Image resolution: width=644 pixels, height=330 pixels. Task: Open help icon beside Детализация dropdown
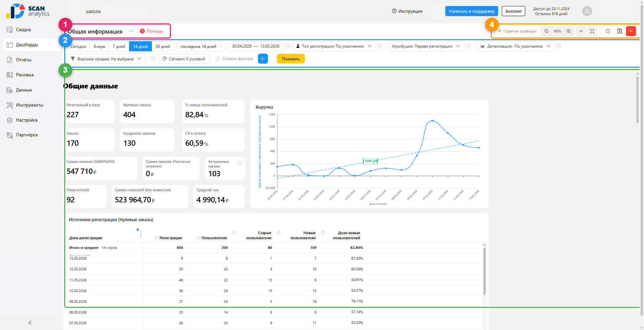[x=559, y=46]
